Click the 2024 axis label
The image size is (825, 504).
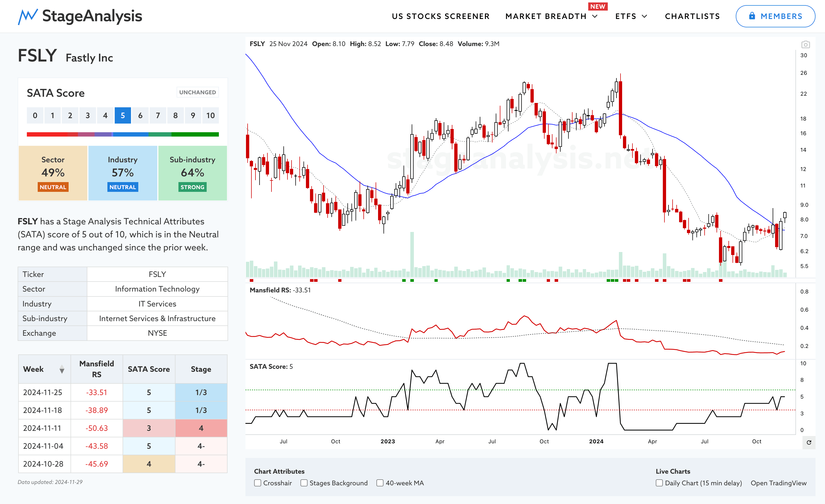point(596,441)
